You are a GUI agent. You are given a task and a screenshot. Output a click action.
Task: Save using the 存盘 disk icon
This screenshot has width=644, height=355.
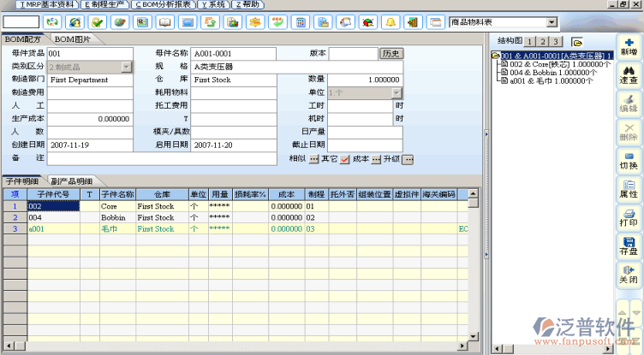[x=628, y=246]
